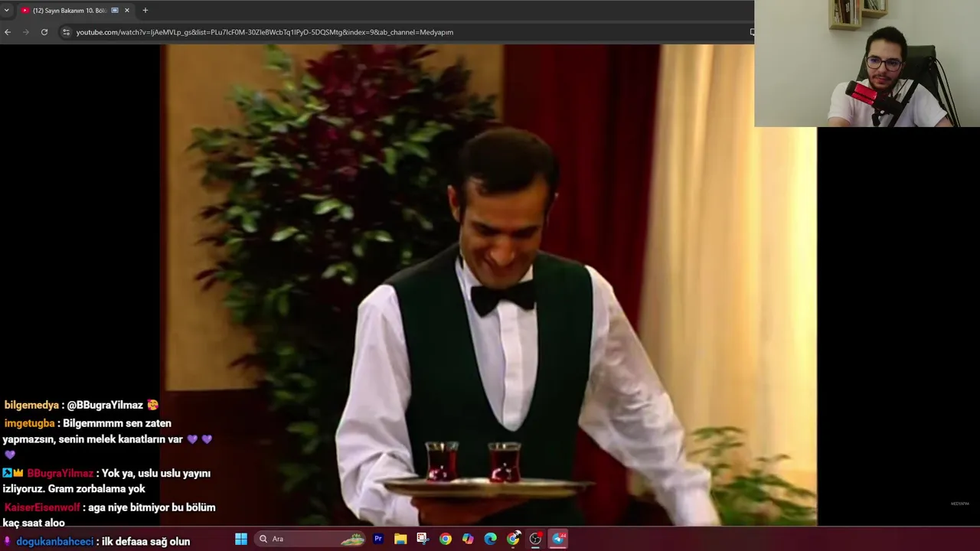
Task: Open the tab search dropdown arrow
Action: (x=6, y=10)
